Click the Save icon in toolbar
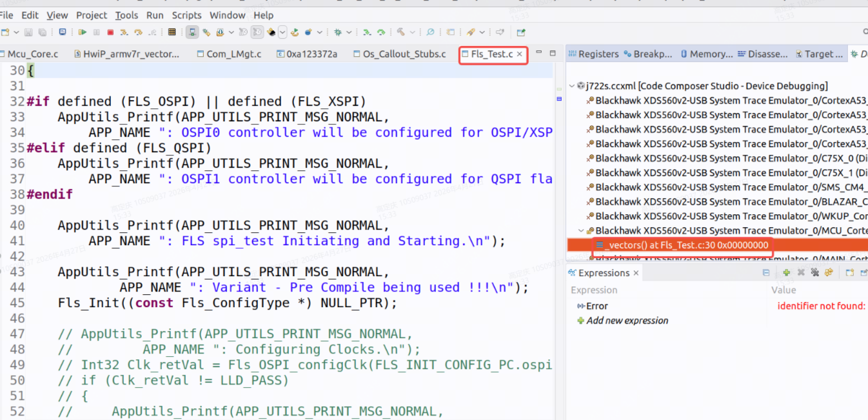Screen dimensions: 868x420 pyautogui.click(x=28, y=32)
